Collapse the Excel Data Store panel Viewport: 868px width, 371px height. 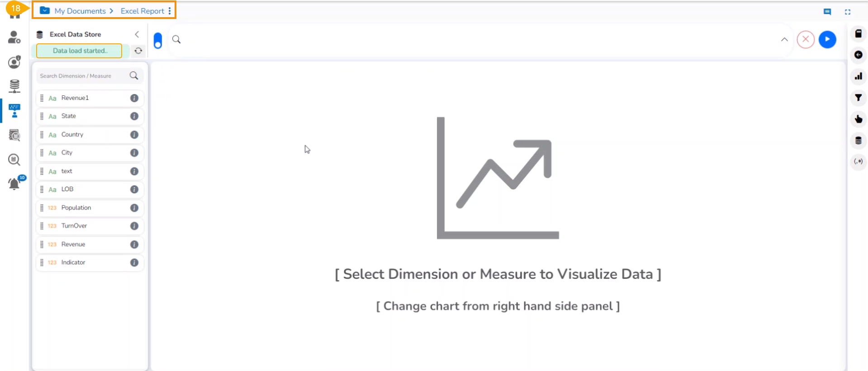point(137,34)
